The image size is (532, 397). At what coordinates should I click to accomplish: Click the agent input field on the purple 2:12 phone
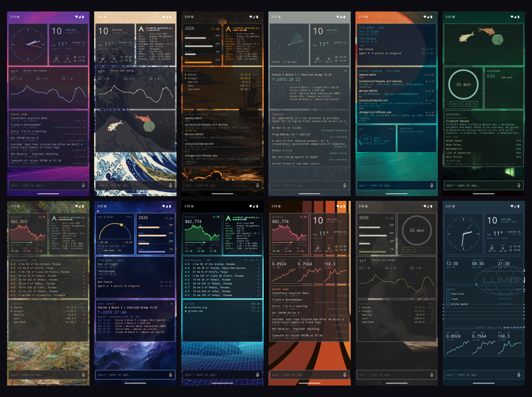tap(48, 185)
